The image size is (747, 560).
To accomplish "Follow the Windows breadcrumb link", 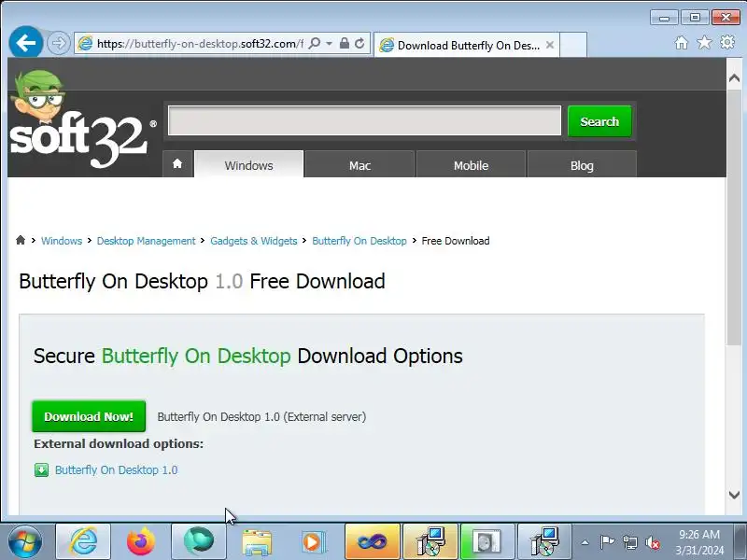I will tap(62, 241).
